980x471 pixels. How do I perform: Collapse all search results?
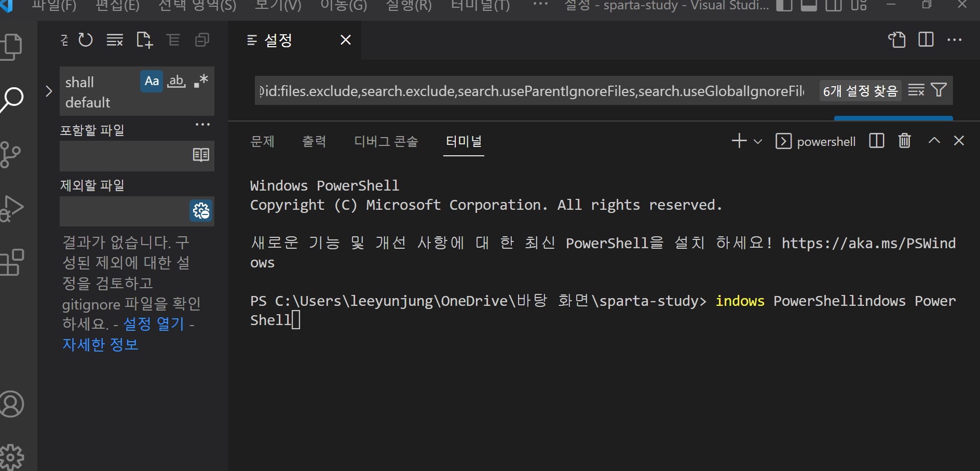coord(202,40)
